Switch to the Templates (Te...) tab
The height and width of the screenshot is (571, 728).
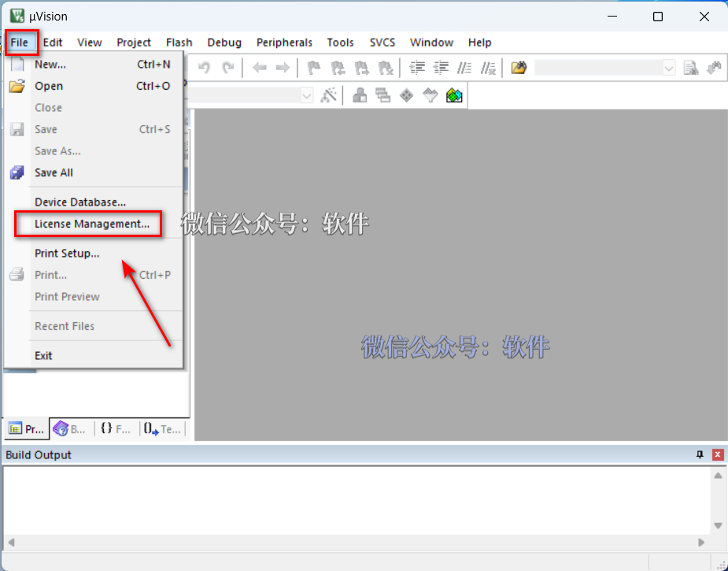coord(162,428)
